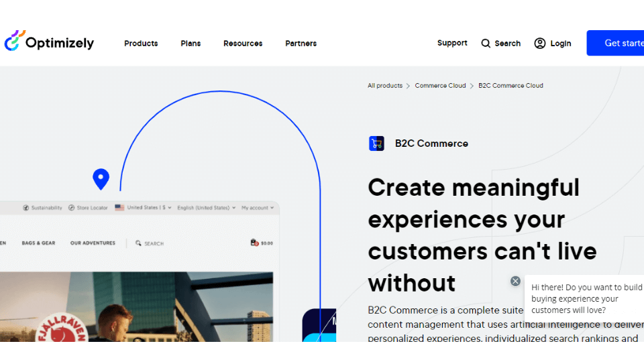Go to the Support page
644x362 pixels.
click(452, 43)
